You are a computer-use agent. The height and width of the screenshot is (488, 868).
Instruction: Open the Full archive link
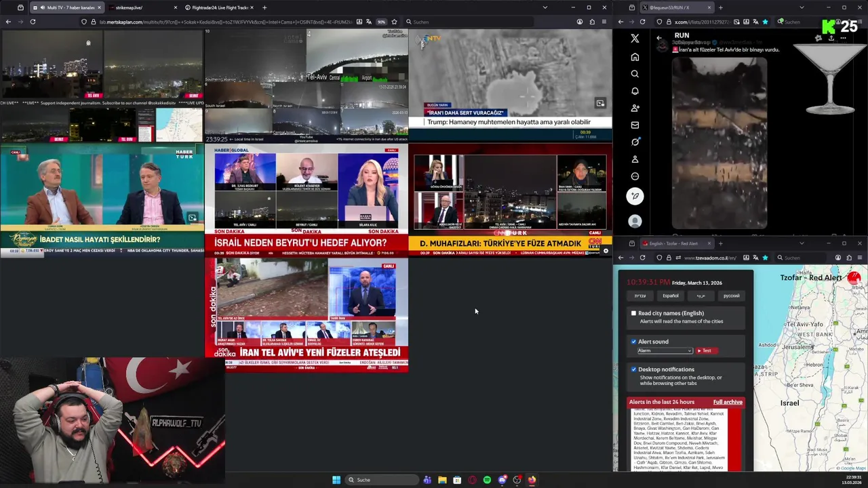click(728, 402)
